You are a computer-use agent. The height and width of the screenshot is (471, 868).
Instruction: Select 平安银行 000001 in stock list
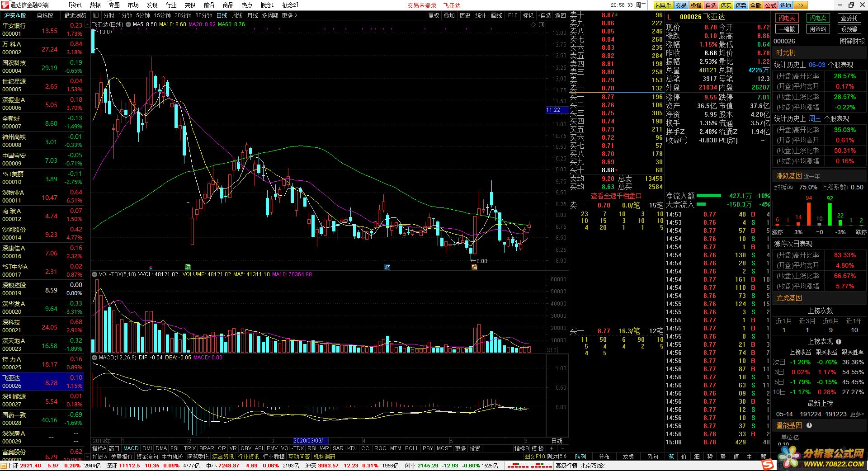pos(42,29)
